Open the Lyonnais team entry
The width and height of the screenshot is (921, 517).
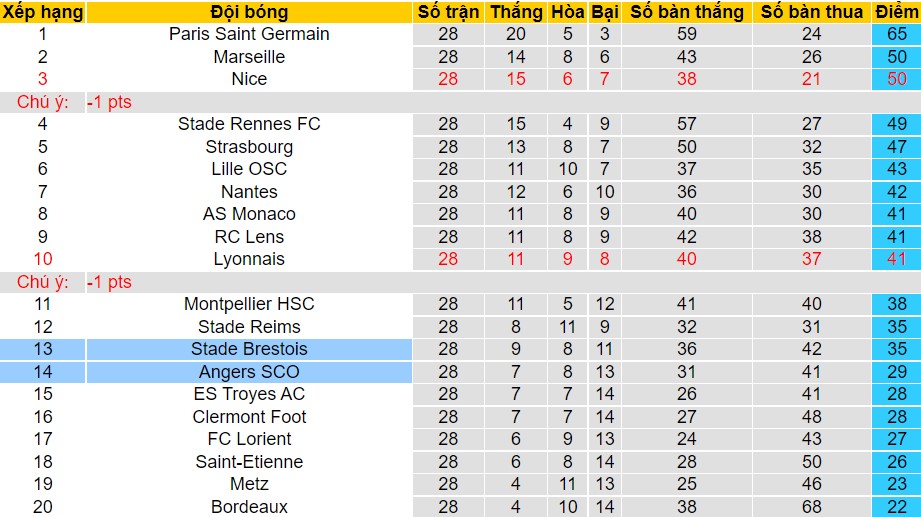[x=249, y=259]
